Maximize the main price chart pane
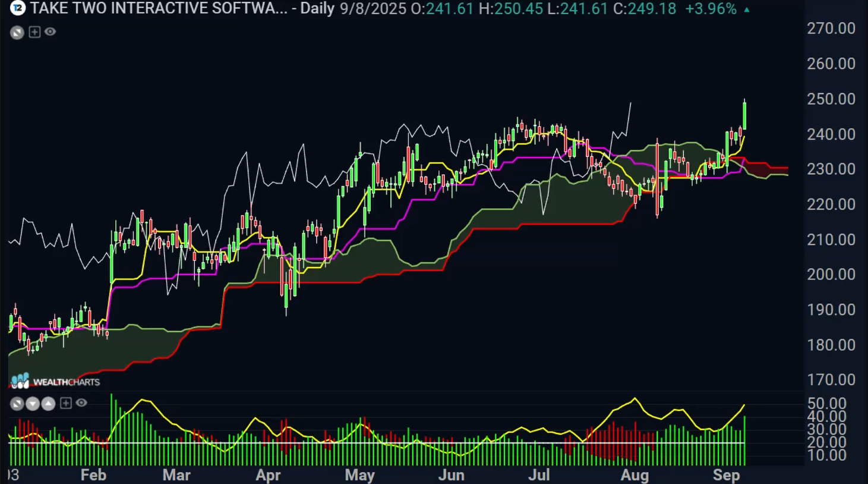868x484 pixels. [x=17, y=33]
